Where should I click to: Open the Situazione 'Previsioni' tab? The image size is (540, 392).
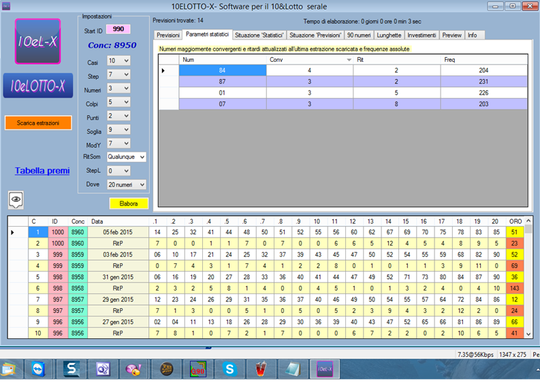pyautogui.click(x=315, y=35)
